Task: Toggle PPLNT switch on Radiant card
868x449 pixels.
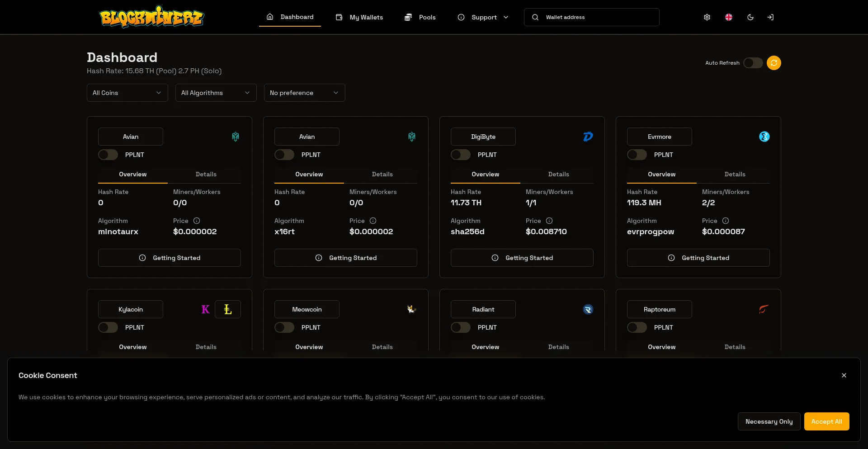Action: coord(461,327)
